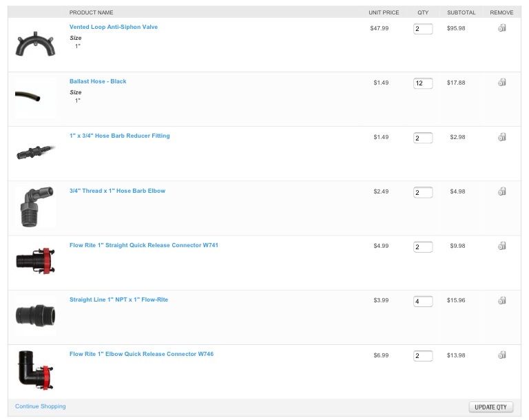
Task: Remove Flow Rite Straight Connector W741
Action: 501,246
